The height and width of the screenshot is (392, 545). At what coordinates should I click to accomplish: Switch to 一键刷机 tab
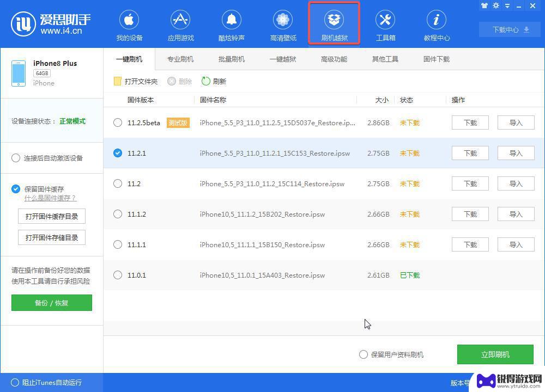click(129, 59)
